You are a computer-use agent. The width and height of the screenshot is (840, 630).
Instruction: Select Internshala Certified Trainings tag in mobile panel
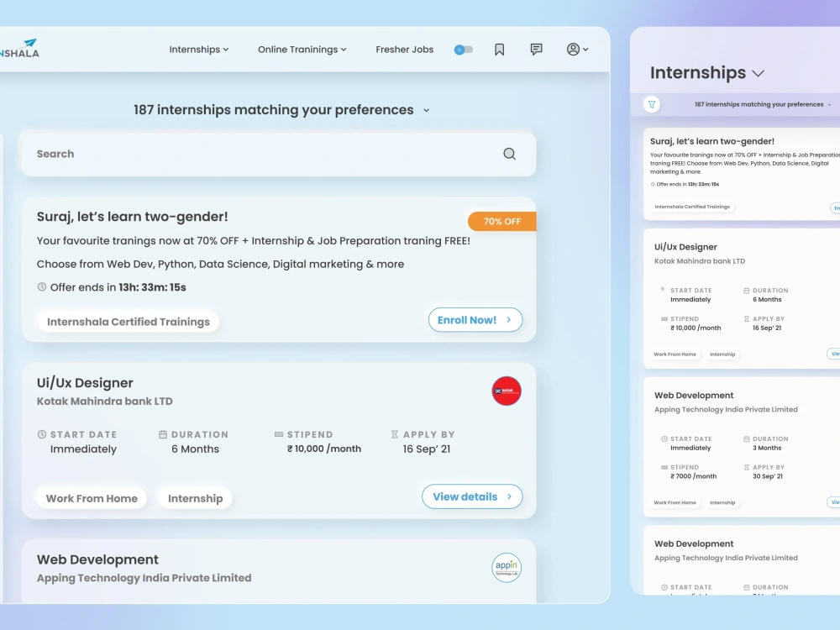692,207
